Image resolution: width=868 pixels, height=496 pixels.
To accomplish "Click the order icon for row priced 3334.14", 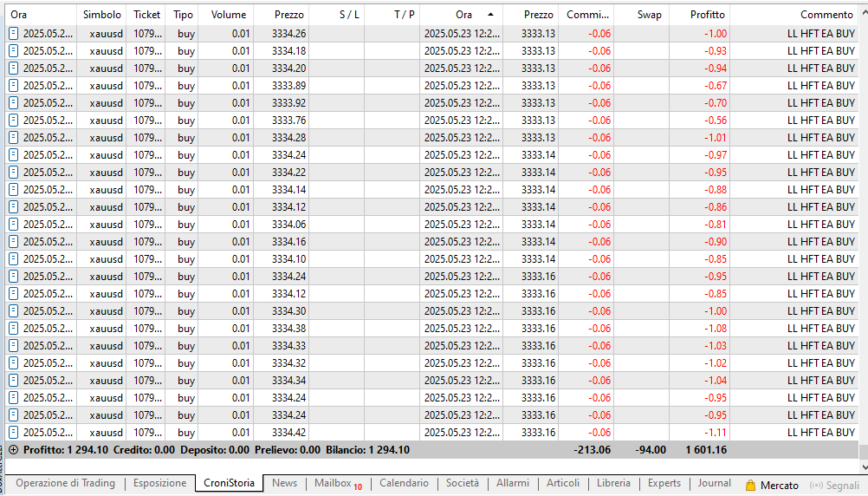I will click(13, 190).
